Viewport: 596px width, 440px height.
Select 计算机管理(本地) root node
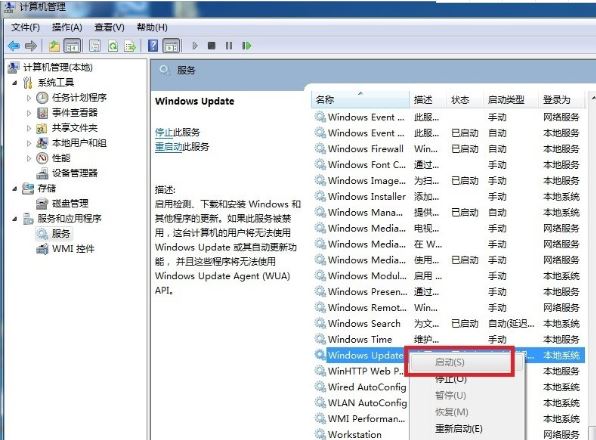58,67
